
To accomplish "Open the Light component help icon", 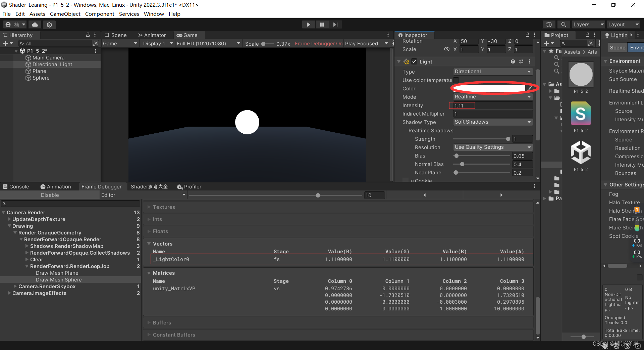I will tap(513, 61).
